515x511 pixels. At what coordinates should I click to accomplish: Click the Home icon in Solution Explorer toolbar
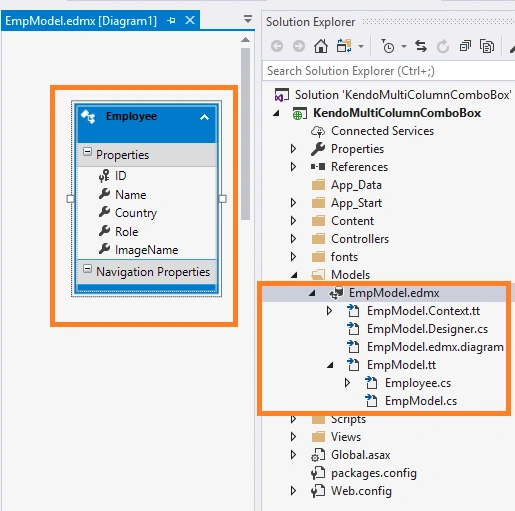321,46
